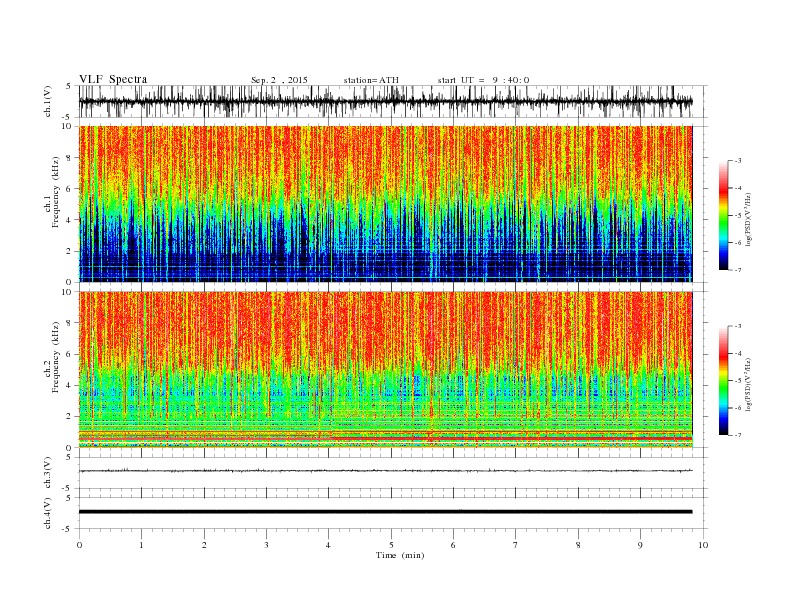Click the '-5' tick on ch.2 colorbar

pos(738,381)
